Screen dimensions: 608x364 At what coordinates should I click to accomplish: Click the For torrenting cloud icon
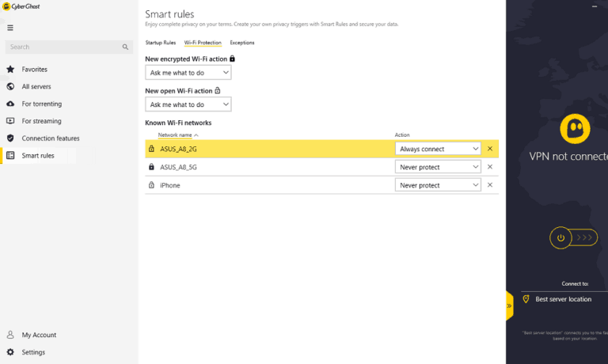(10, 104)
